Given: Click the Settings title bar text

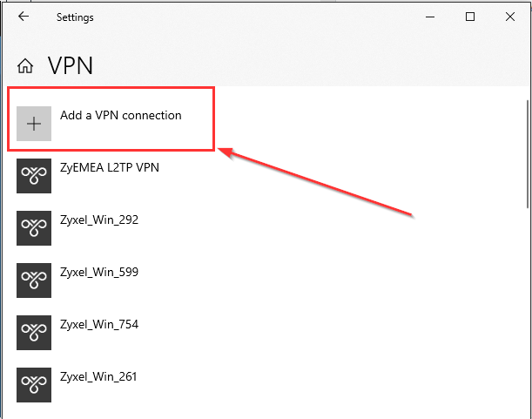Looking at the screenshot, I should click(x=75, y=17).
